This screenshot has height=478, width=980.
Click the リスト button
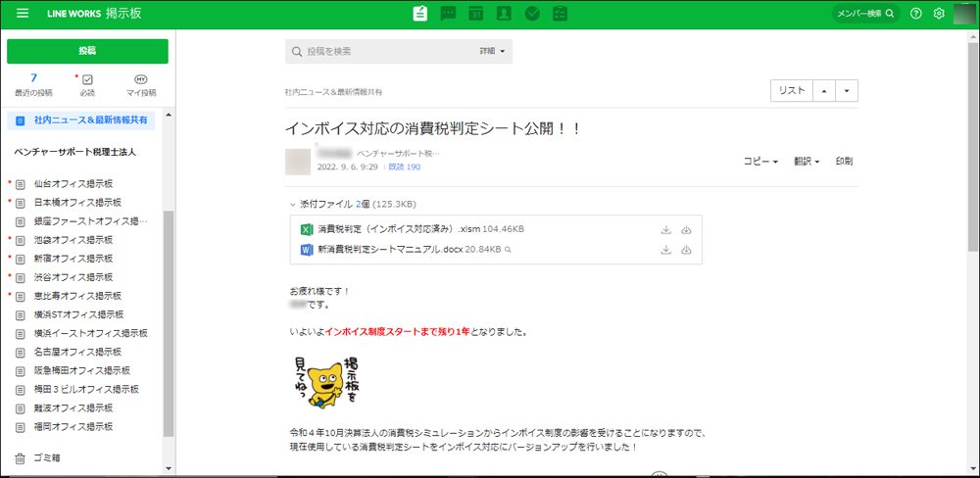pyautogui.click(x=791, y=90)
